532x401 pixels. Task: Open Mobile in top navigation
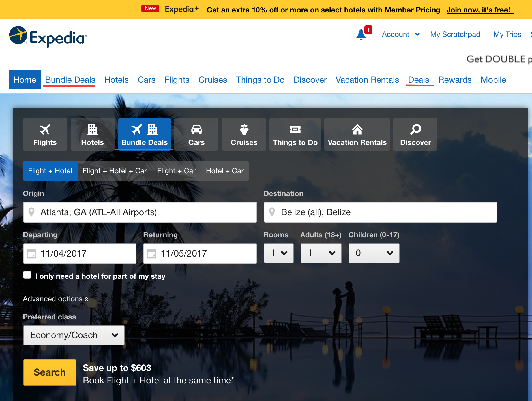[x=494, y=80]
